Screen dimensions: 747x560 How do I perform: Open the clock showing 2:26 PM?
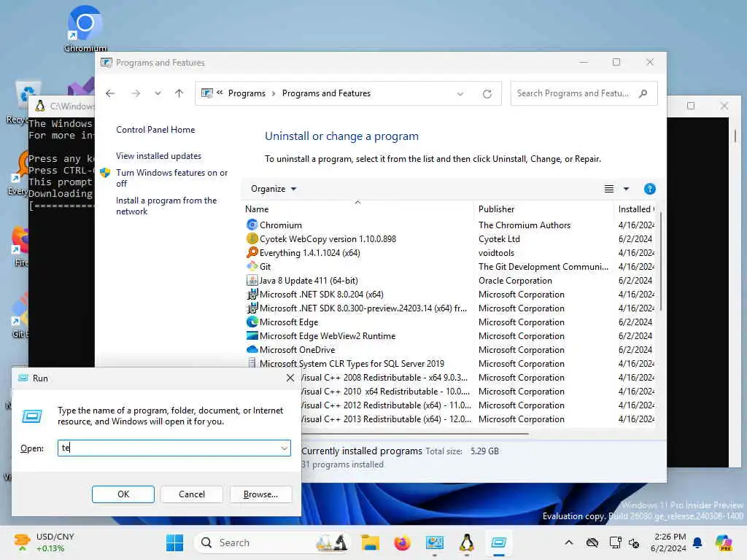(668, 542)
